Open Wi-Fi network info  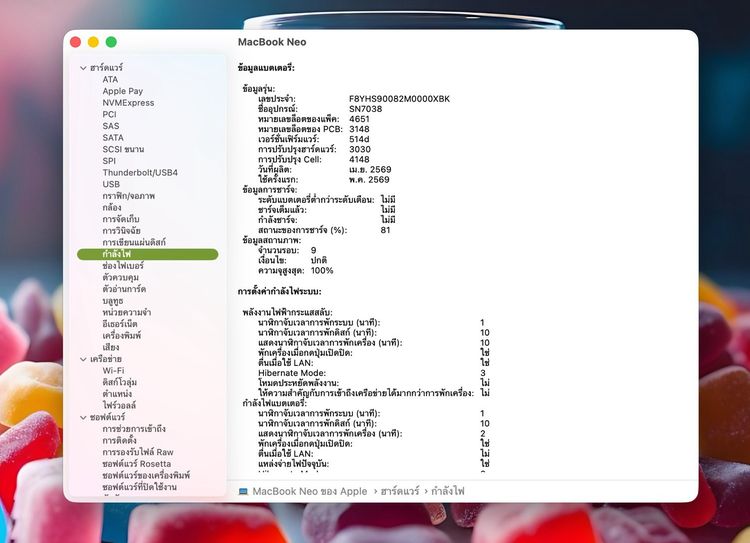click(x=113, y=371)
